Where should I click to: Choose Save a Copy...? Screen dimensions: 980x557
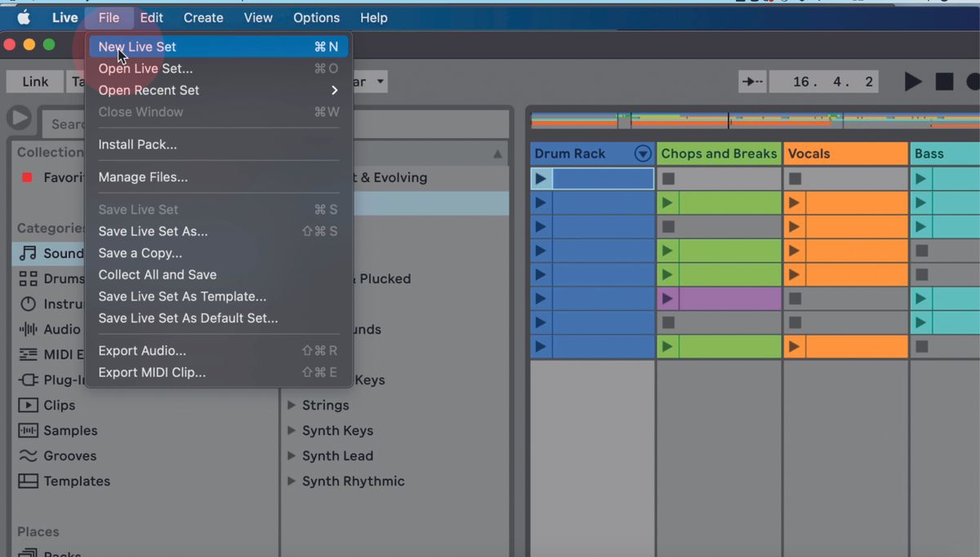point(219,253)
